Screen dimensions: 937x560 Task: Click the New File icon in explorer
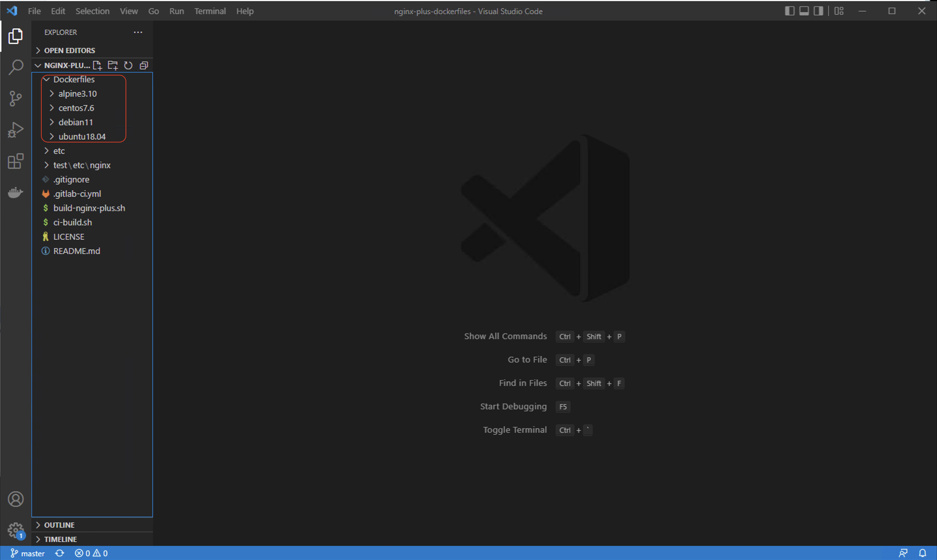click(x=97, y=66)
